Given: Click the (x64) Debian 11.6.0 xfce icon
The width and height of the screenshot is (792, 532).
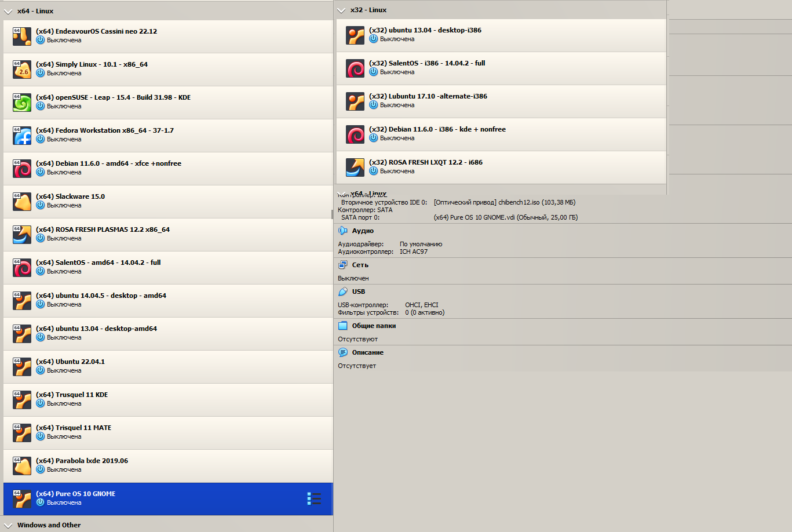Looking at the screenshot, I should (x=22, y=169).
